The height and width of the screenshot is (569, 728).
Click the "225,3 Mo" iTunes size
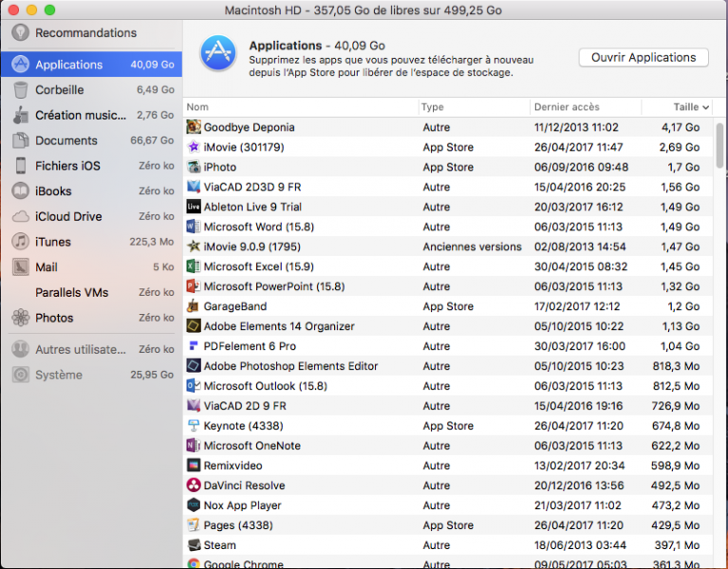(152, 242)
